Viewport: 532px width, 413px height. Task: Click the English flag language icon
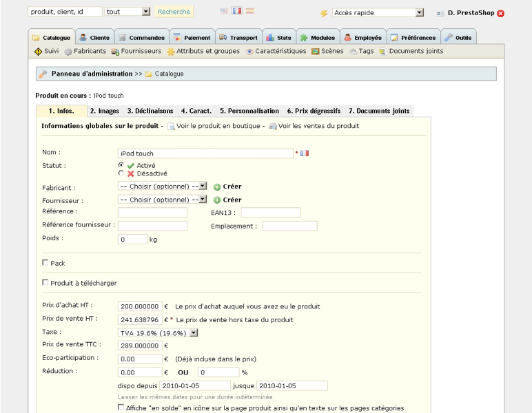[223, 11]
